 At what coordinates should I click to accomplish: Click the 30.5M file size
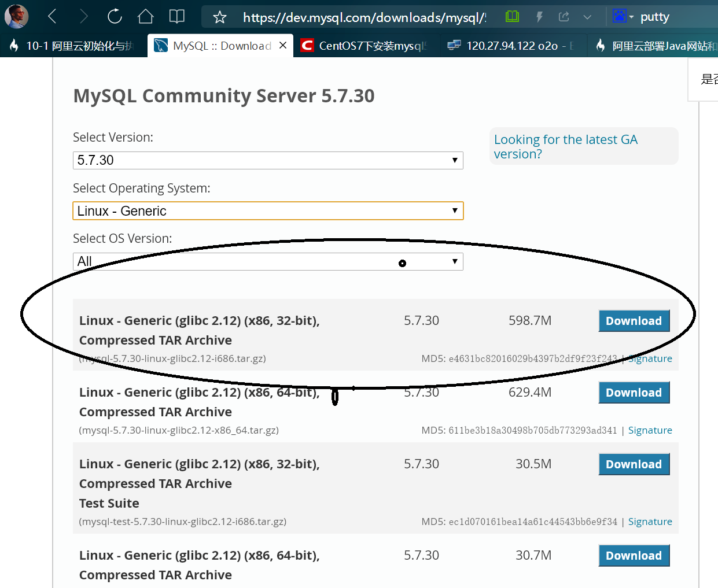pyautogui.click(x=533, y=464)
